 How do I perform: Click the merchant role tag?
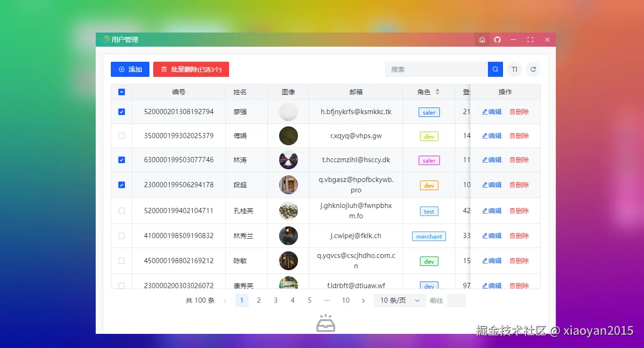coord(429,236)
